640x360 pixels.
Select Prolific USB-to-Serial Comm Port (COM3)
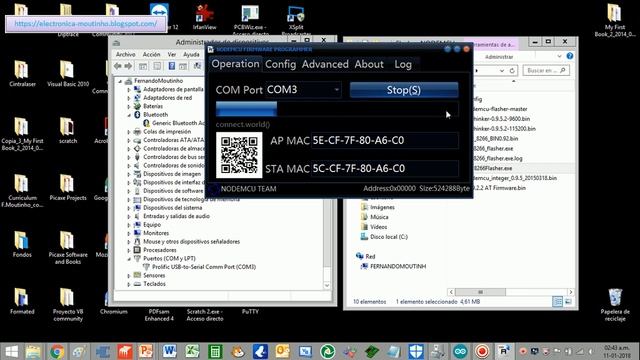(204, 267)
